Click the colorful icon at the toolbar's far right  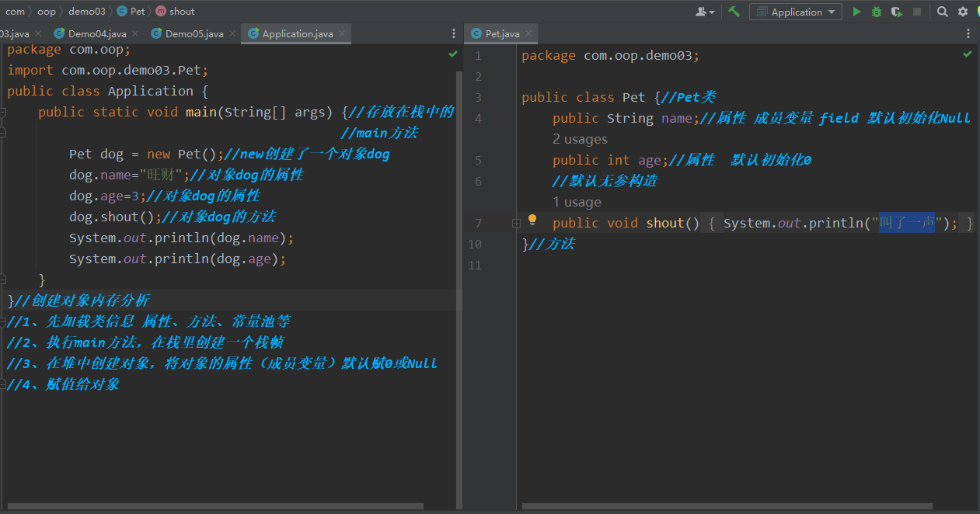(x=977, y=12)
